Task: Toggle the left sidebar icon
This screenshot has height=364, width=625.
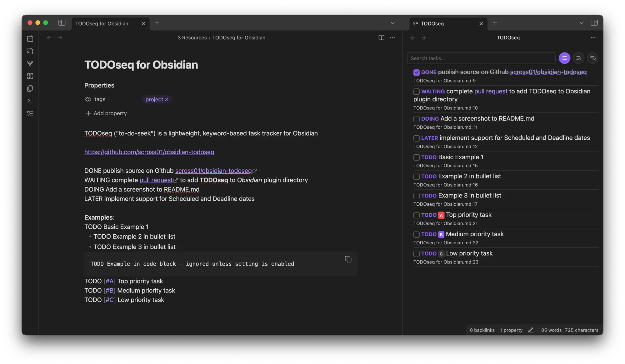Action: [62, 23]
